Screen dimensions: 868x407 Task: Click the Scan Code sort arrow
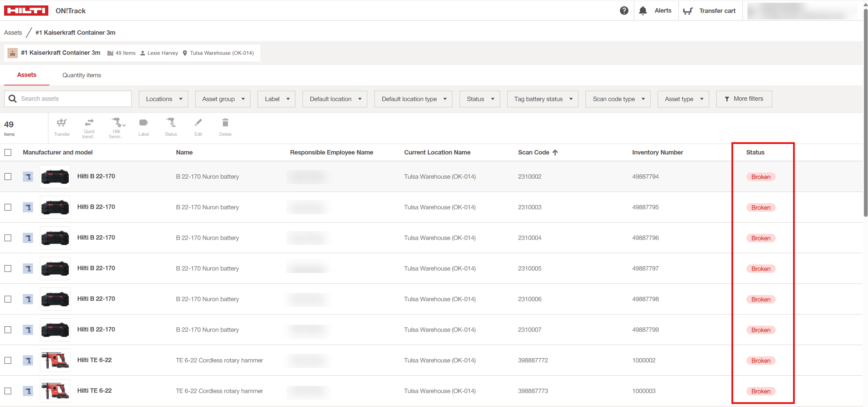point(555,152)
